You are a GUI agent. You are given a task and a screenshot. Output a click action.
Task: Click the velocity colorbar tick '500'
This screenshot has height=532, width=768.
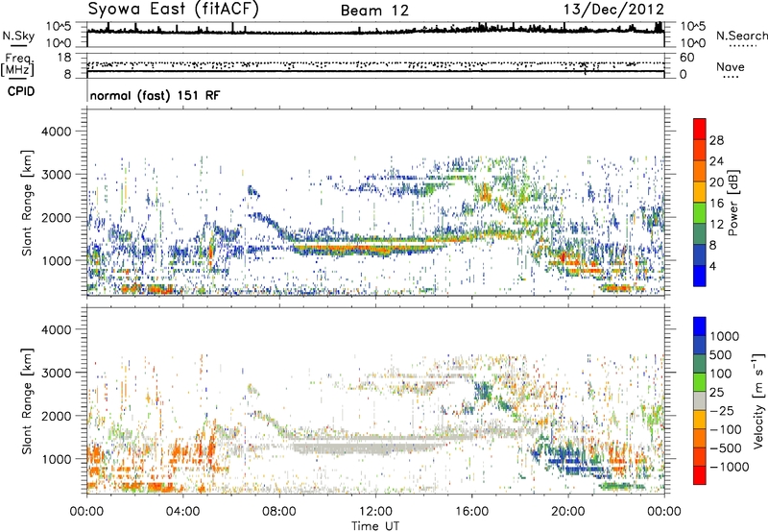click(721, 354)
